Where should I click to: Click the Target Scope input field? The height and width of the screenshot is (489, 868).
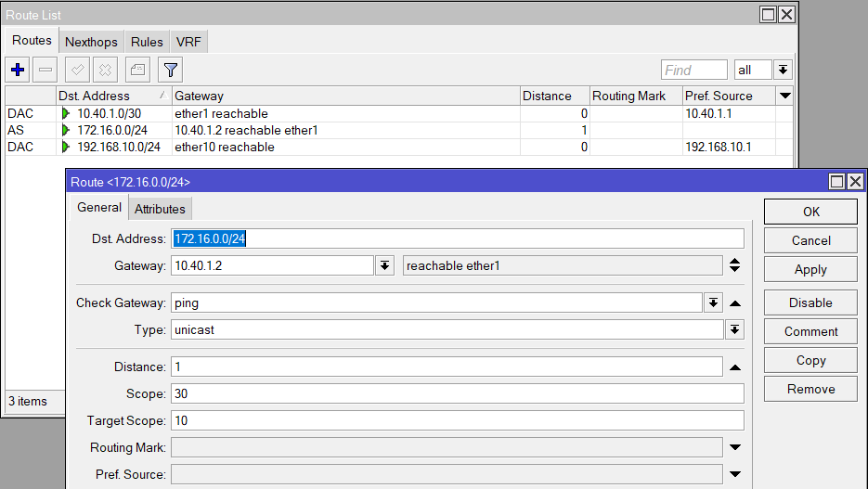[458, 420]
